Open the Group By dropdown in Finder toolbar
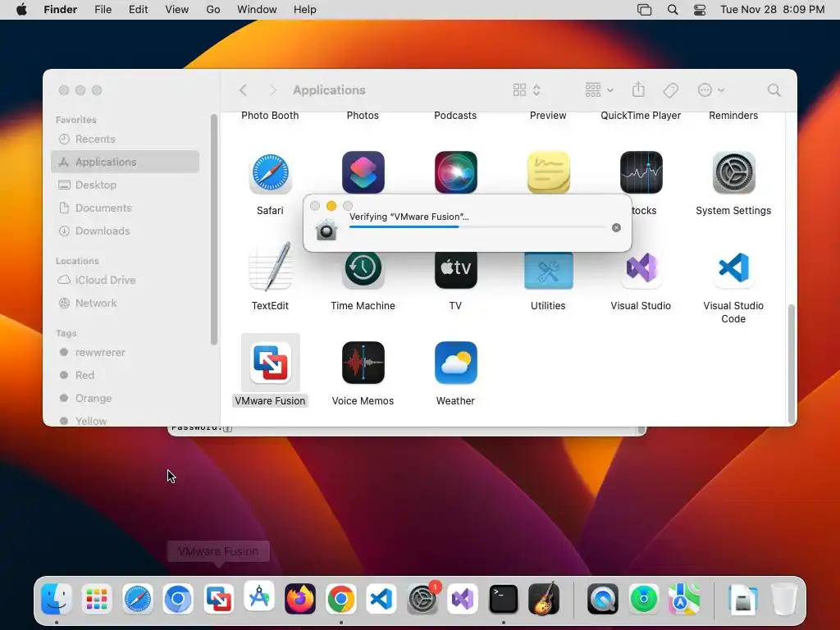This screenshot has height=630, width=840. pyautogui.click(x=599, y=90)
